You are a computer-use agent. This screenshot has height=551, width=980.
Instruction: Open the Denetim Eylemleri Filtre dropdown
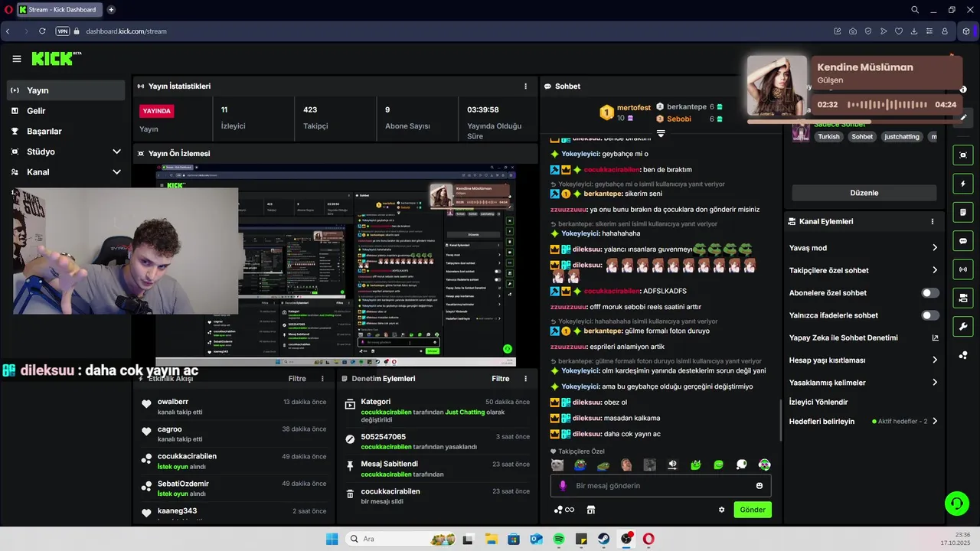pyautogui.click(x=500, y=379)
